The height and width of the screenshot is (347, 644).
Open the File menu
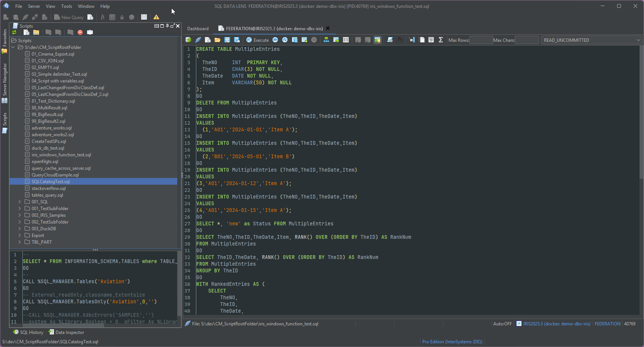[x=19, y=6]
